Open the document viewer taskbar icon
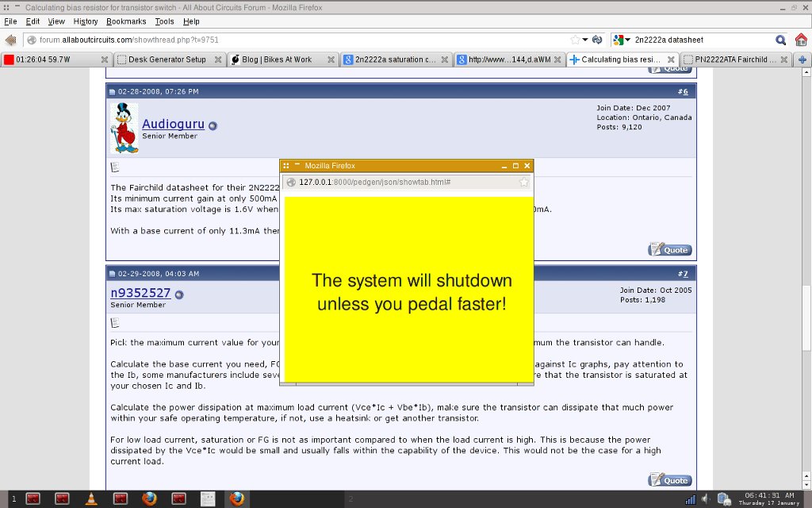The width and height of the screenshot is (812, 508). pos(208,498)
